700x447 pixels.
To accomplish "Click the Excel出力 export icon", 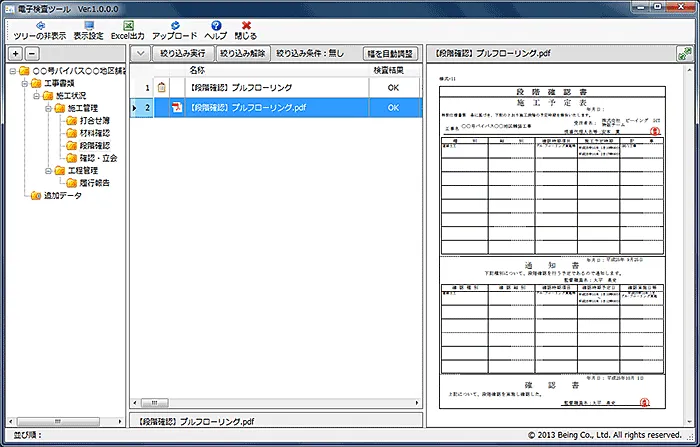I will pos(128,25).
